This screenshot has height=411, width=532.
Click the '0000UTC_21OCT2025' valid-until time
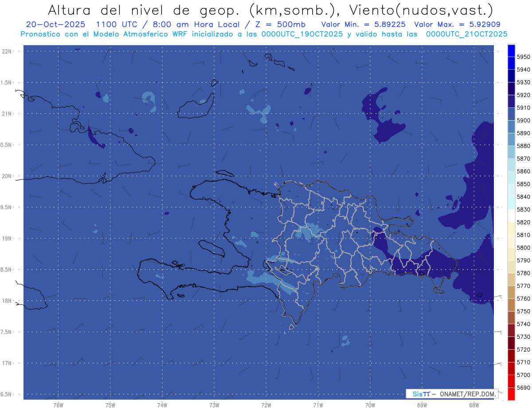(467, 34)
